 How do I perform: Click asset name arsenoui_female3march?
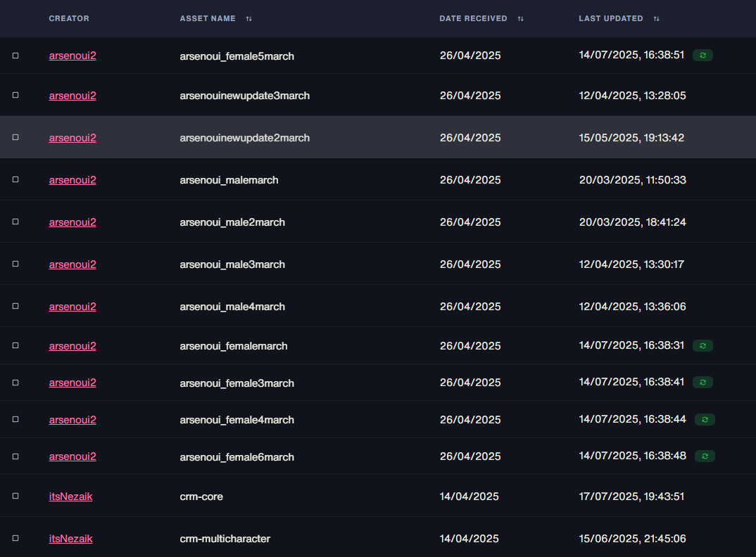[x=237, y=383]
